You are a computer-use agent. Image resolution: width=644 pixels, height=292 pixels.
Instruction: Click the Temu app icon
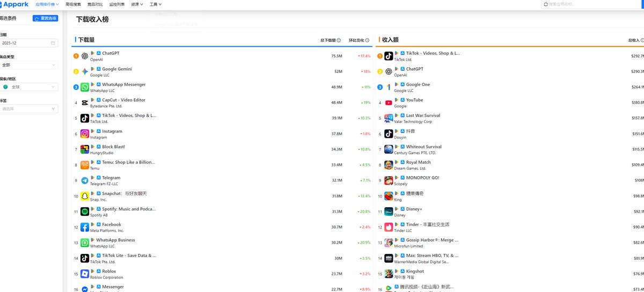[x=85, y=165]
